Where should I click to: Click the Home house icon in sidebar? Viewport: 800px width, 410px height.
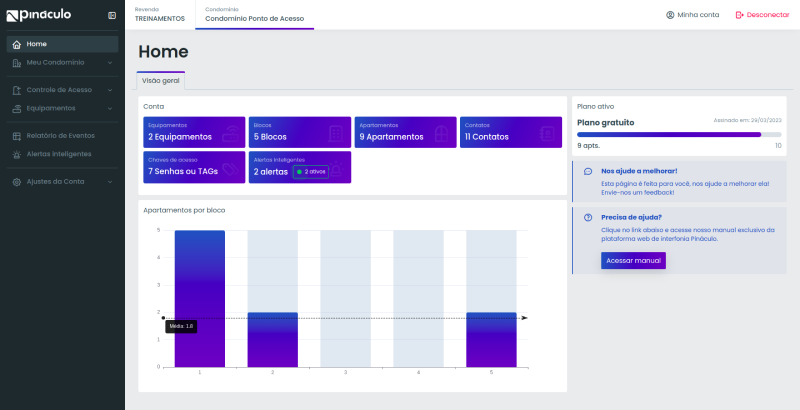[16, 44]
